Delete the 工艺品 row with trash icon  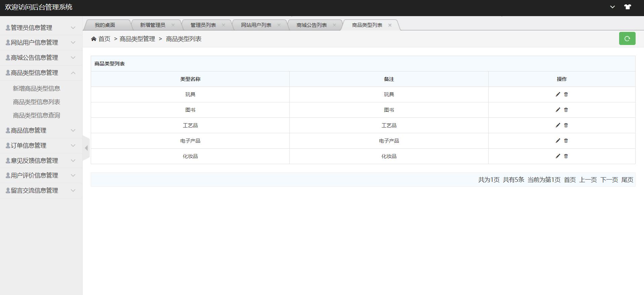coord(566,125)
